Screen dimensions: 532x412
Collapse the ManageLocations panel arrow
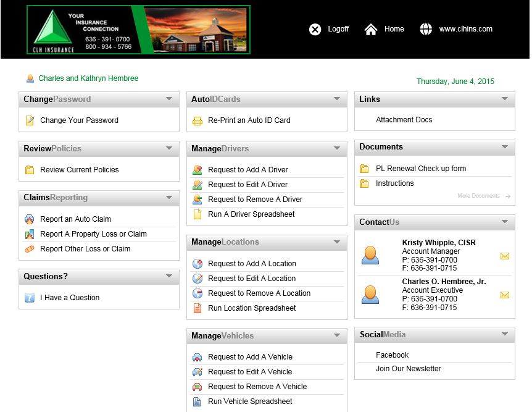click(x=337, y=242)
